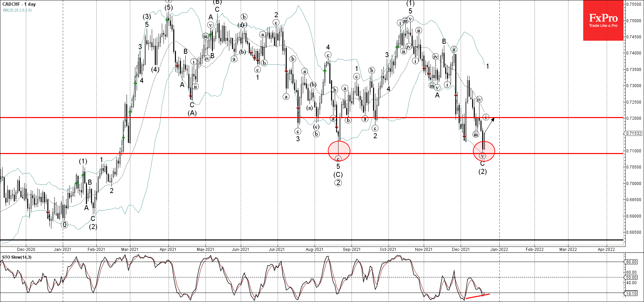Click the 60.00 stochastic level label
The height and width of the screenshot is (302, 644).
click(x=631, y=272)
